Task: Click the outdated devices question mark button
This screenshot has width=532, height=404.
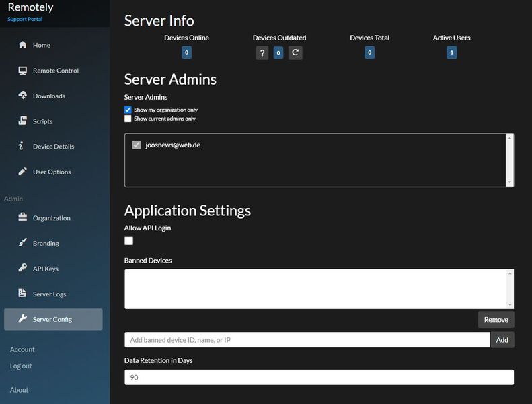Action: pos(262,53)
